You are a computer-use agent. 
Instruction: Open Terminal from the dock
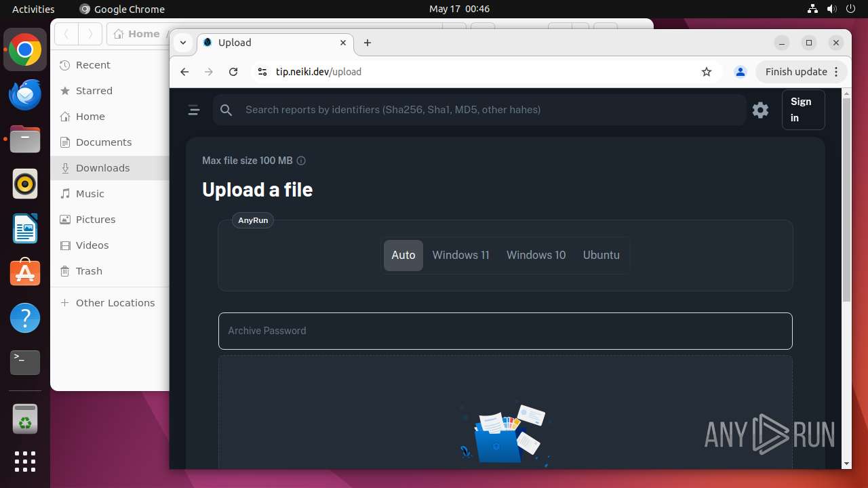pyautogui.click(x=25, y=363)
